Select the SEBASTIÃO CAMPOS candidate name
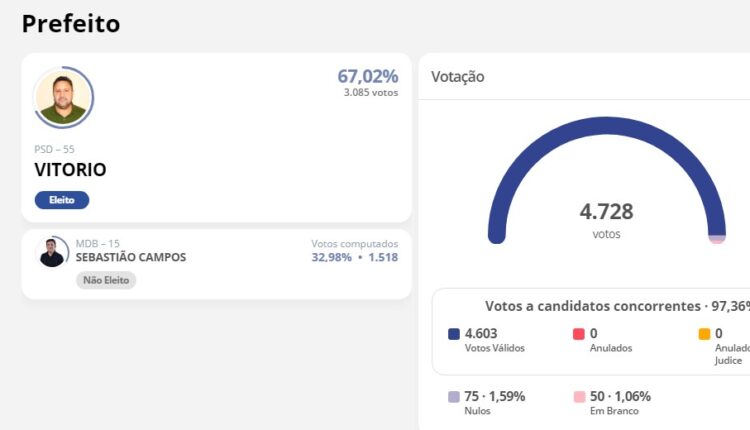Screen dimensions: 750x430 (x=131, y=257)
